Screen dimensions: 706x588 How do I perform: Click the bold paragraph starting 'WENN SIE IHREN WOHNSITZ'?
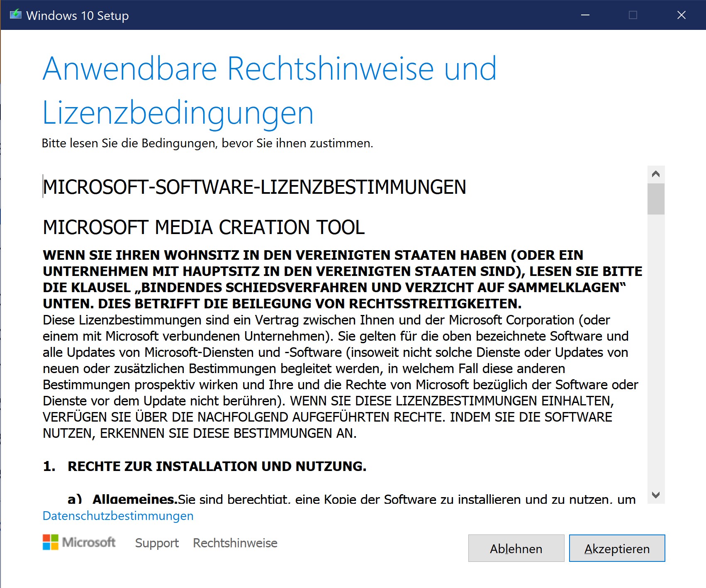(x=343, y=279)
